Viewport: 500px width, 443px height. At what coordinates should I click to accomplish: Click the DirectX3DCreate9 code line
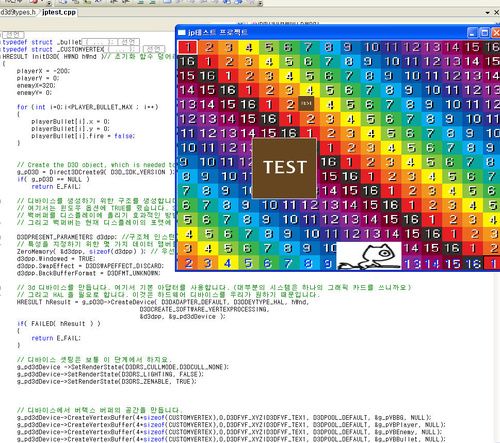coord(96,172)
